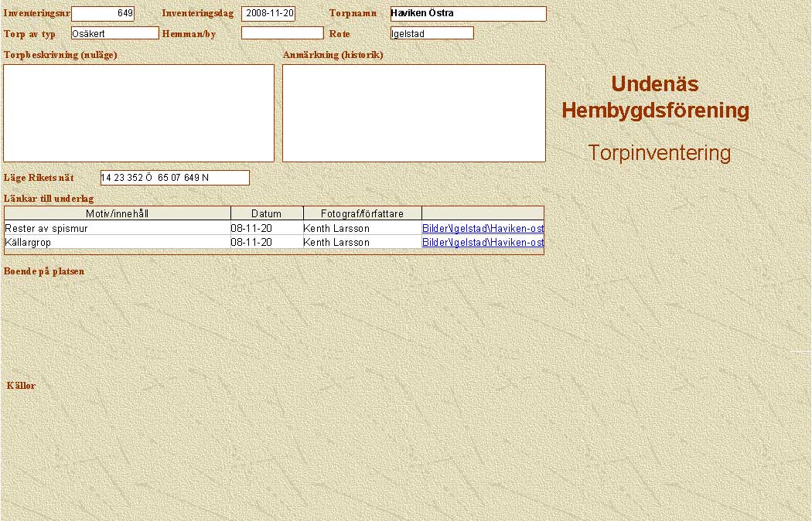Viewport: 812px width, 521px height.
Task: Click the Fotograf/författare column header
Action: 362,213
